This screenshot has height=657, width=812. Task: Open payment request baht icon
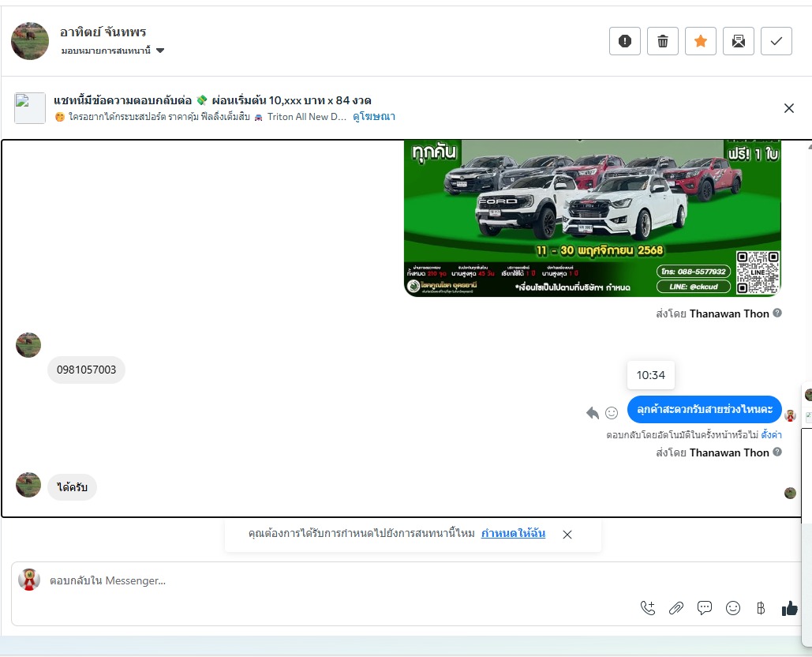pos(761,608)
